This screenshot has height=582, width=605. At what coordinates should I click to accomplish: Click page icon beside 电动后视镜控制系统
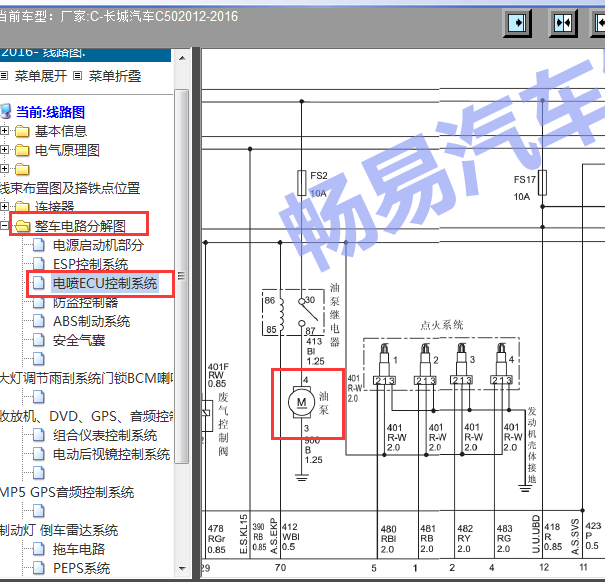(x=38, y=454)
